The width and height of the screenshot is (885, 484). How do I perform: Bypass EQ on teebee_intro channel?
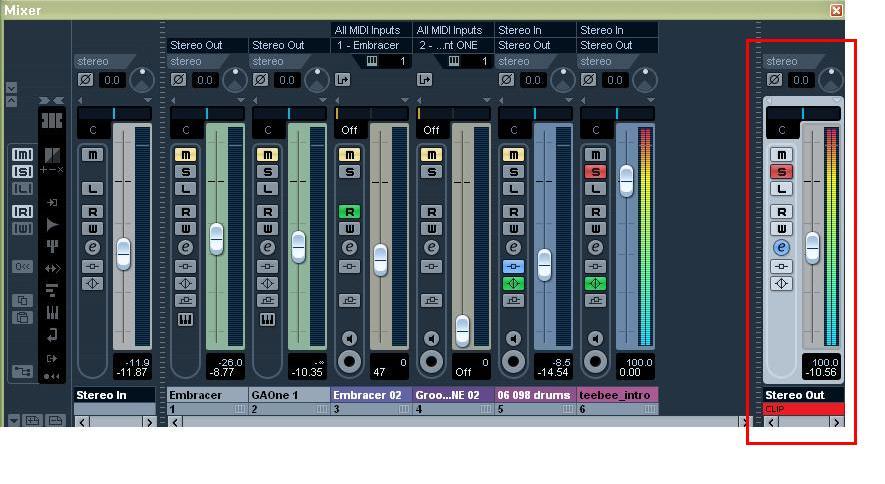595,283
